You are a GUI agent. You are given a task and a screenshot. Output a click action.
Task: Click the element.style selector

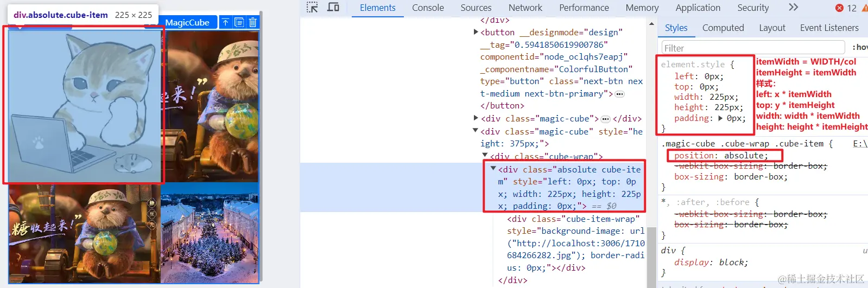(x=693, y=65)
